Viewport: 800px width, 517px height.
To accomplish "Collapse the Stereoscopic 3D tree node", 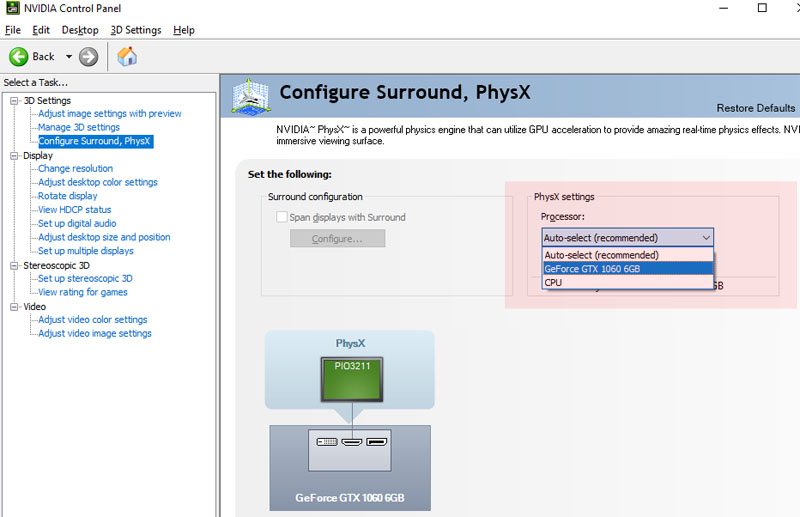I will (x=14, y=265).
